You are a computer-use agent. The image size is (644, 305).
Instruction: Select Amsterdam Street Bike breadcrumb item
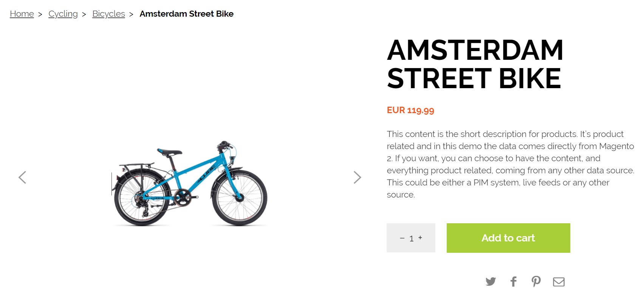pyautogui.click(x=187, y=14)
